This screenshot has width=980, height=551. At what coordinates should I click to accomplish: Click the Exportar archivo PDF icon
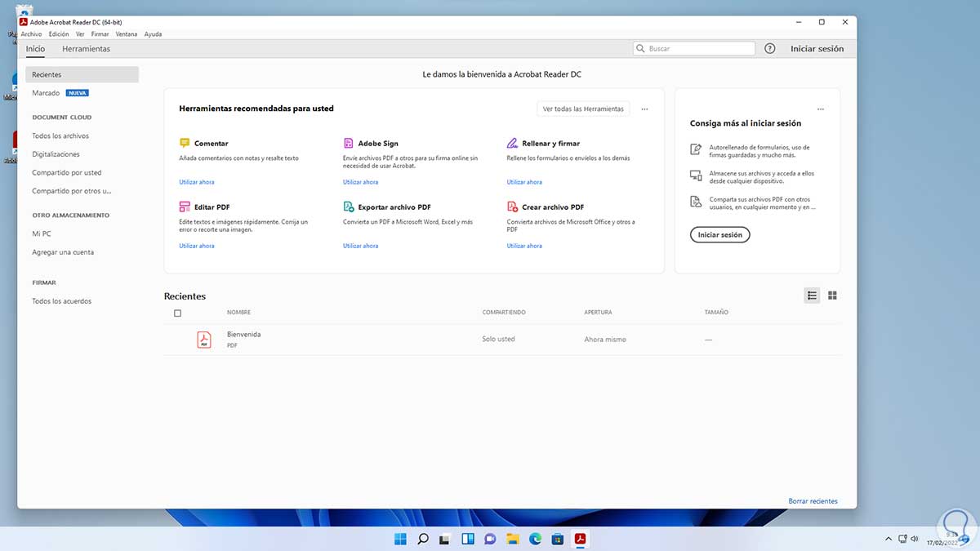[349, 207]
